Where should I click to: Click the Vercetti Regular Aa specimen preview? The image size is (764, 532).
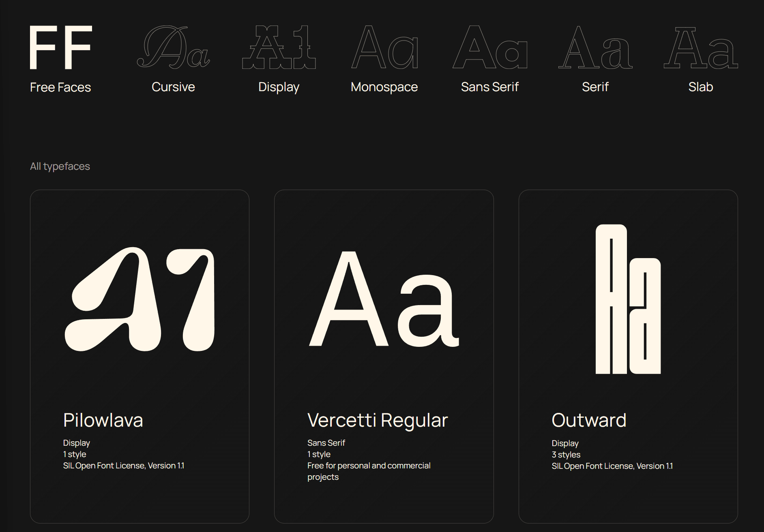[384, 299]
